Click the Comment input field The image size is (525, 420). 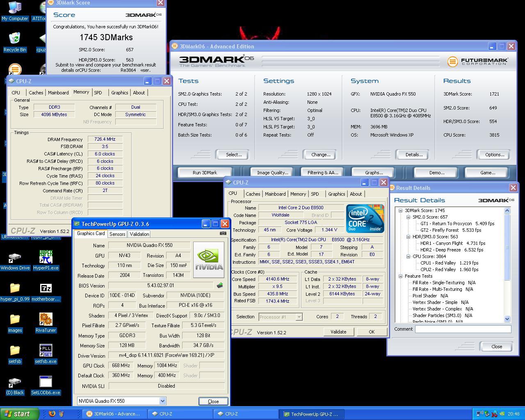tap(463, 329)
